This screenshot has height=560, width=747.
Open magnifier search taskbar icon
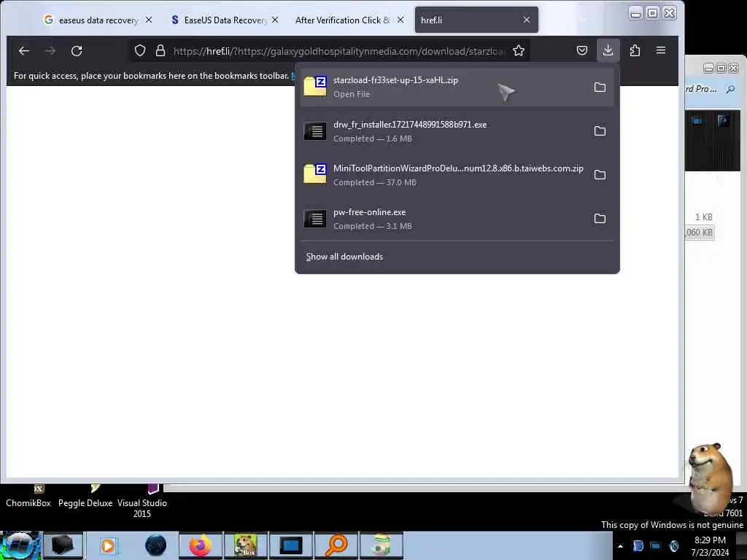(336, 545)
